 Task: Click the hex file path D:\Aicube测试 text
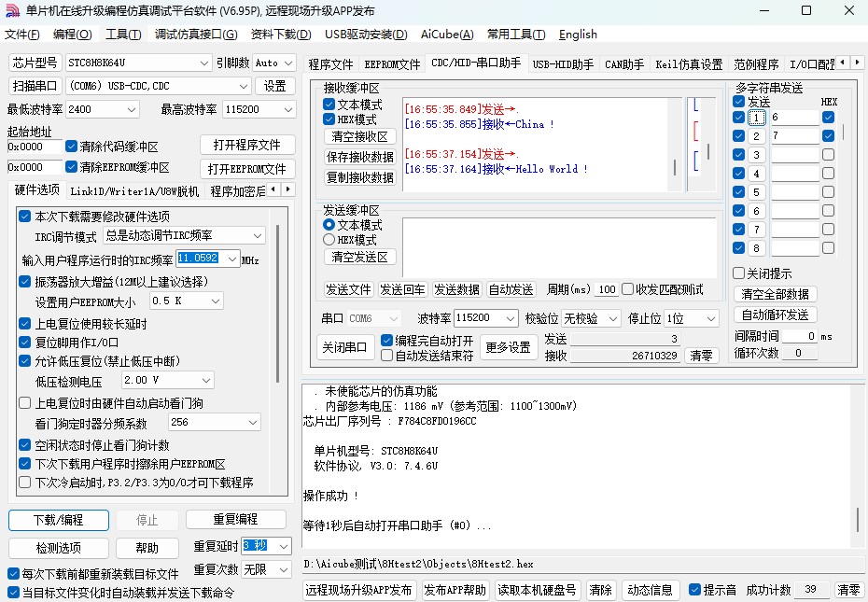point(418,564)
